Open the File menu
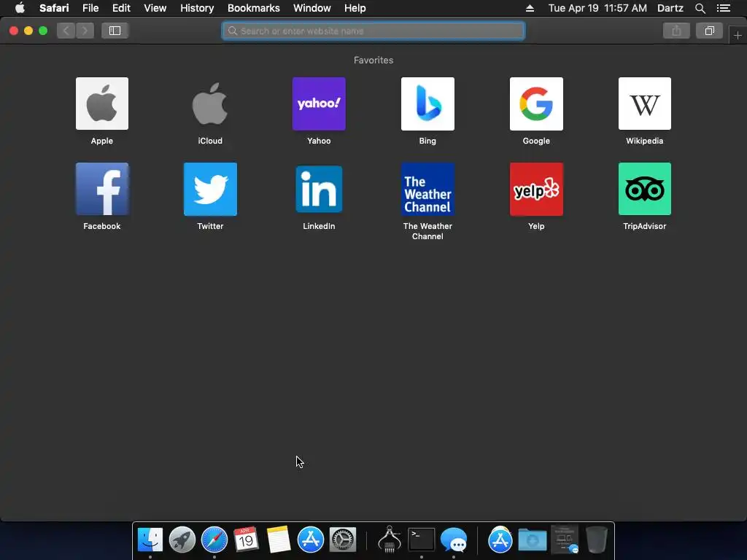This screenshot has height=560, width=747. [90, 8]
